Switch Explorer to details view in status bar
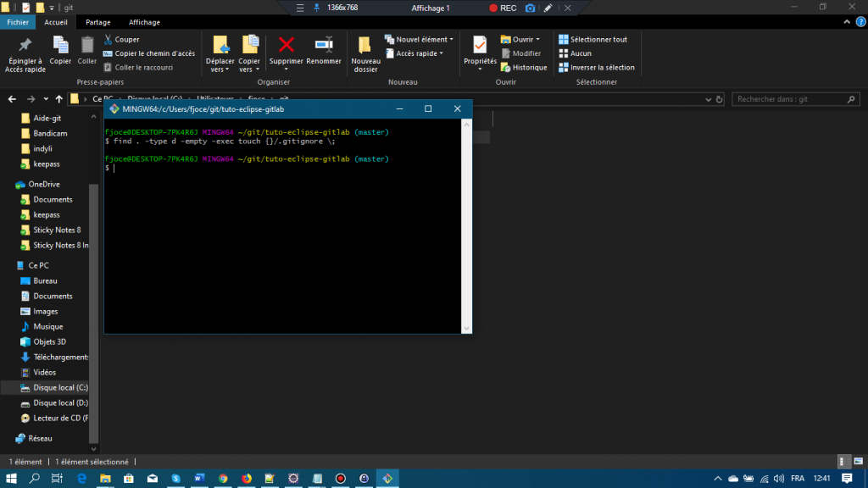 coord(843,462)
